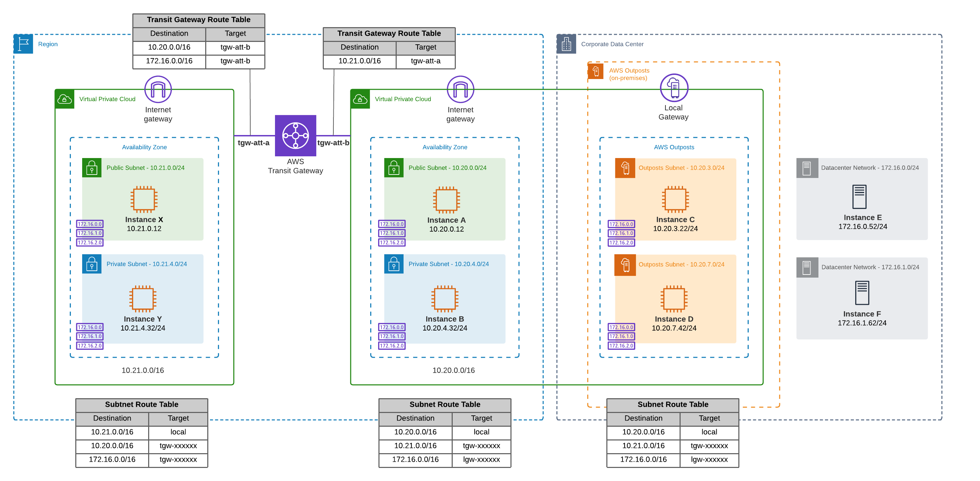Click the tgw-att-b attachment label beside gateway

click(333, 143)
